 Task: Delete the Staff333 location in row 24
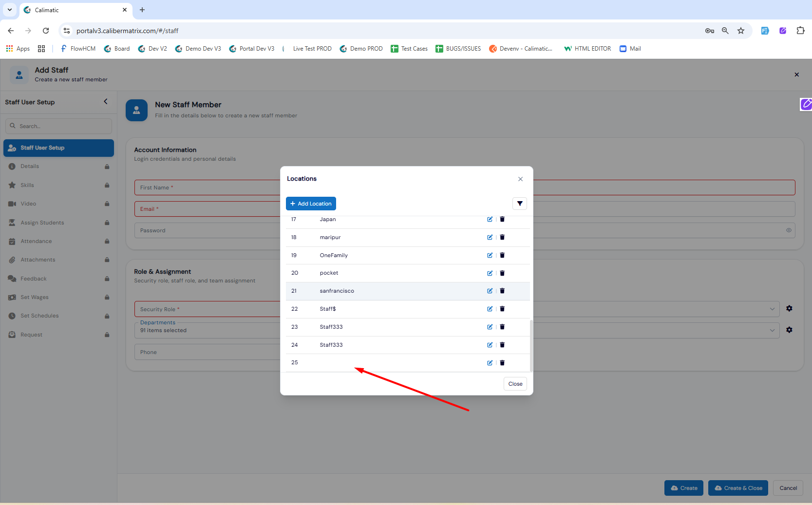502,345
